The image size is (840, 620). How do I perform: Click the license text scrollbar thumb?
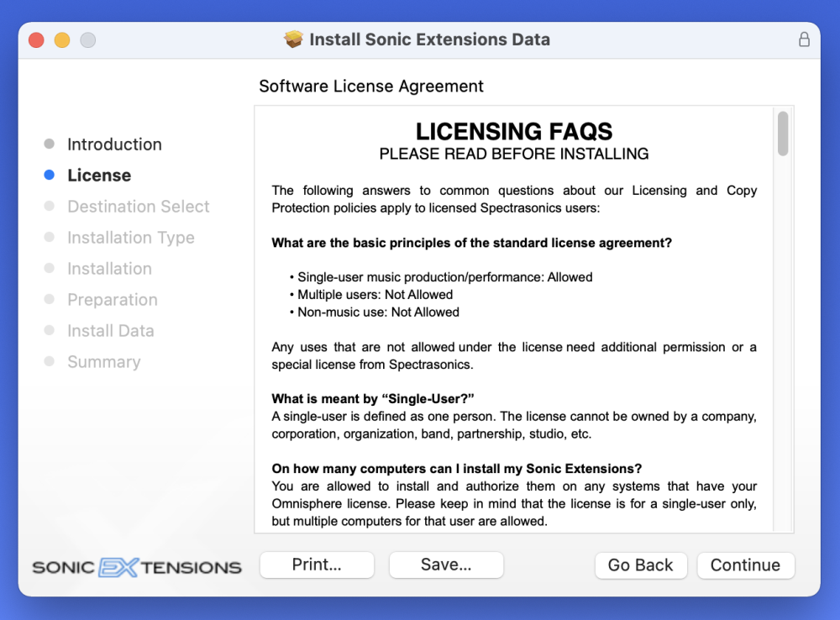(x=783, y=134)
